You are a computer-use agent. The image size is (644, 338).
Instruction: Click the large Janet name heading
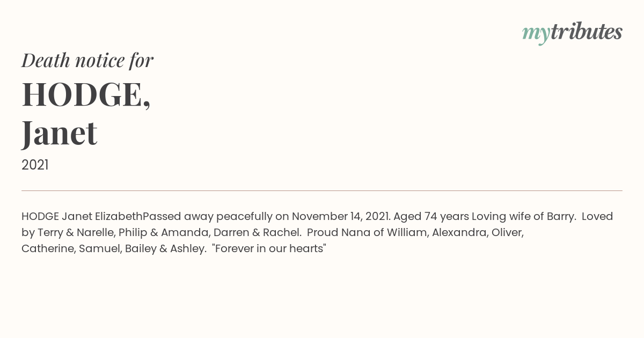[59, 133]
